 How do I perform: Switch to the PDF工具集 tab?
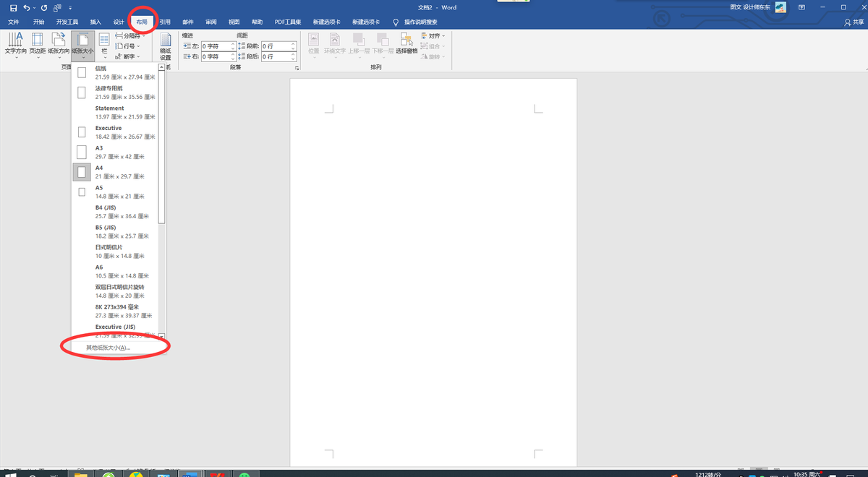pos(288,22)
